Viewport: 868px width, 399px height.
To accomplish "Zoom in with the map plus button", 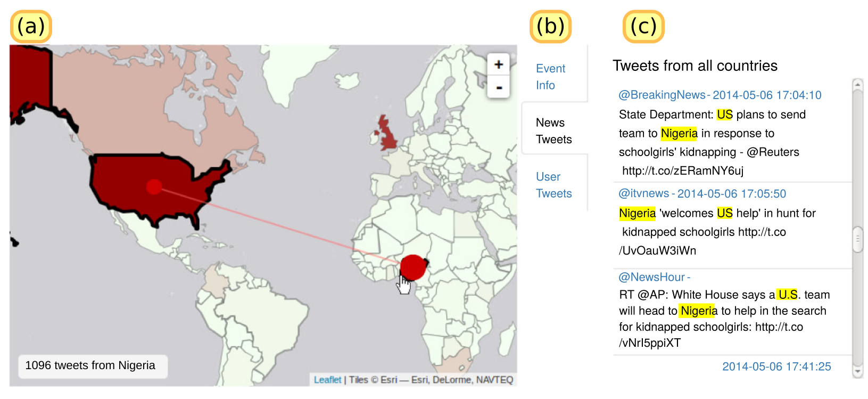I will (498, 64).
